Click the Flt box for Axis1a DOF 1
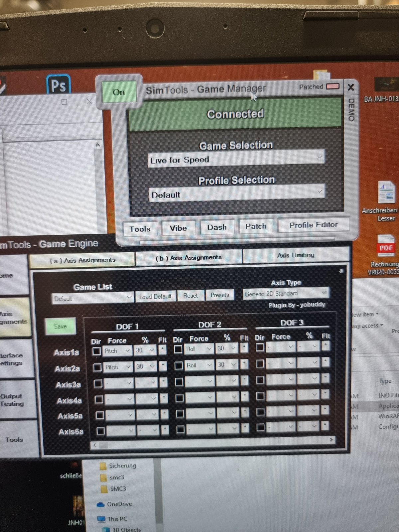Viewport: 399px width, 532px height. coord(162,350)
